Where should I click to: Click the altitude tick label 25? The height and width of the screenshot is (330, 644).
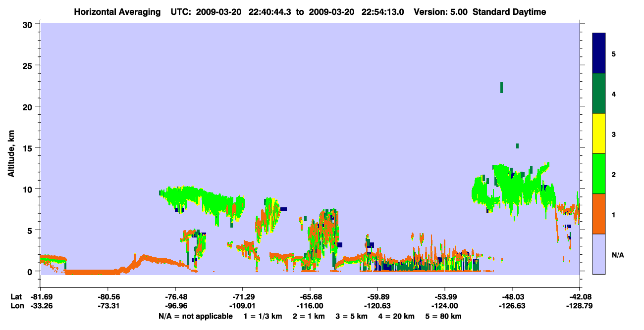coord(29,65)
